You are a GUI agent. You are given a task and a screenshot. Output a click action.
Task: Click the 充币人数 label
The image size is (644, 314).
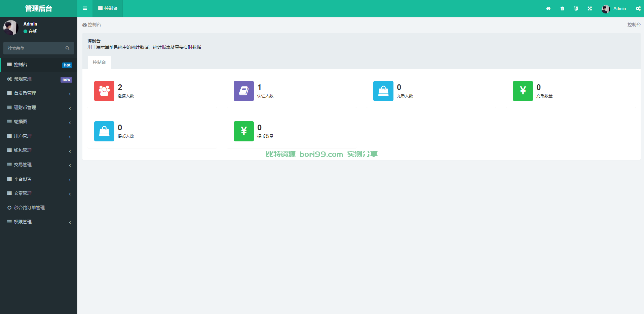click(x=405, y=96)
